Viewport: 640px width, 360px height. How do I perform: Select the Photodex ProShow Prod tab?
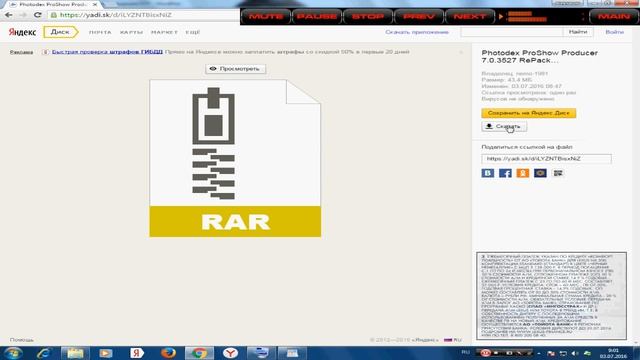pyautogui.click(x=52, y=4)
